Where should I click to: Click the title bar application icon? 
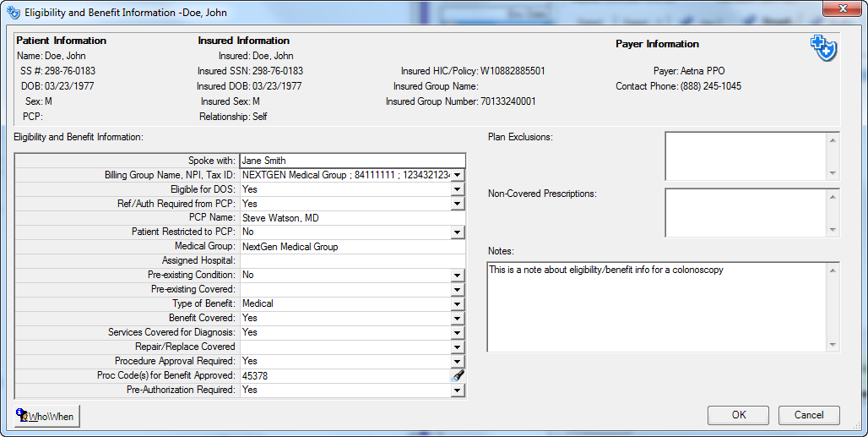point(13,13)
